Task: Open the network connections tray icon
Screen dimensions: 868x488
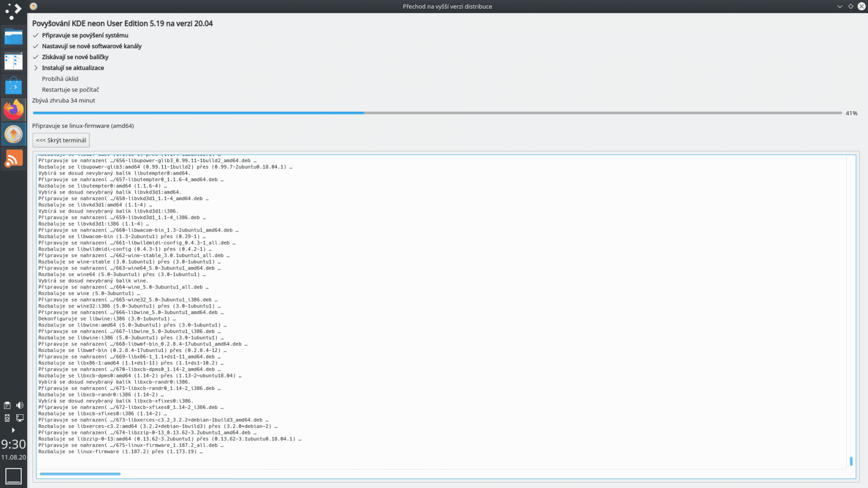Action: point(20,418)
